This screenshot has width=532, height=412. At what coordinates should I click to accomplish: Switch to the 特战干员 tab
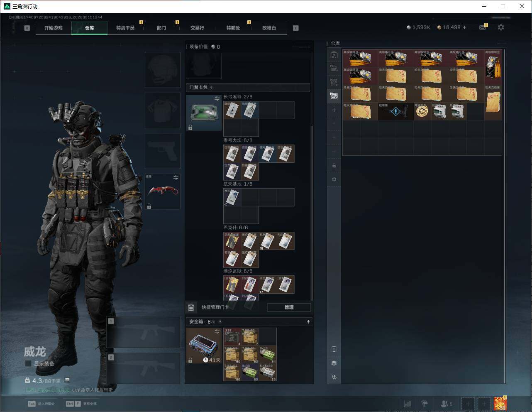pyautogui.click(x=125, y=28)
